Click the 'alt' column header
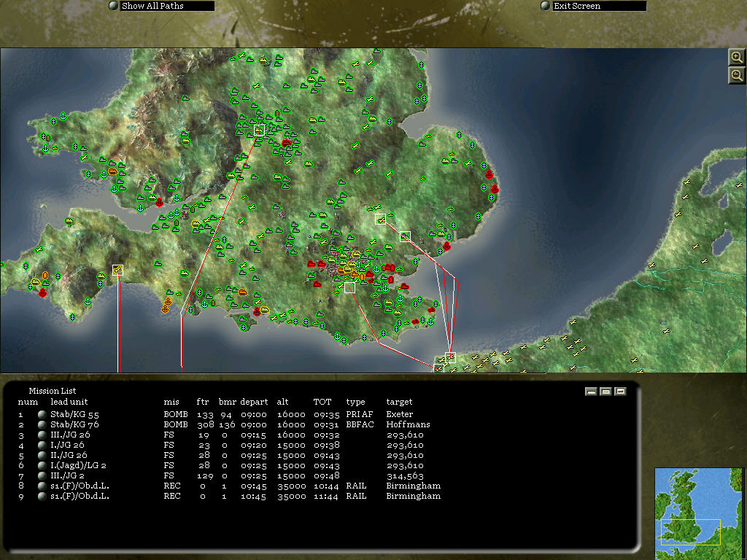Screen dimensions: 747x560 point(282,402)
